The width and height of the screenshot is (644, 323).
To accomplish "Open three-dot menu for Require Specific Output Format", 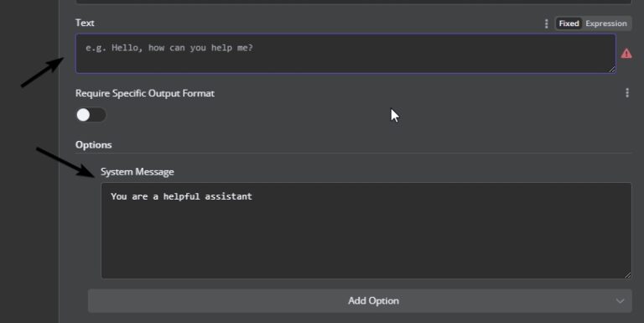I will point(627,93).
